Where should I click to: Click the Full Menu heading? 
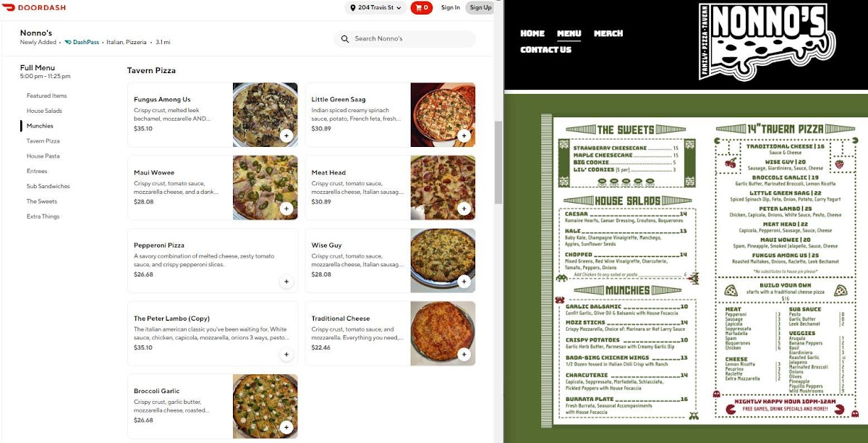tap(37, 67)
